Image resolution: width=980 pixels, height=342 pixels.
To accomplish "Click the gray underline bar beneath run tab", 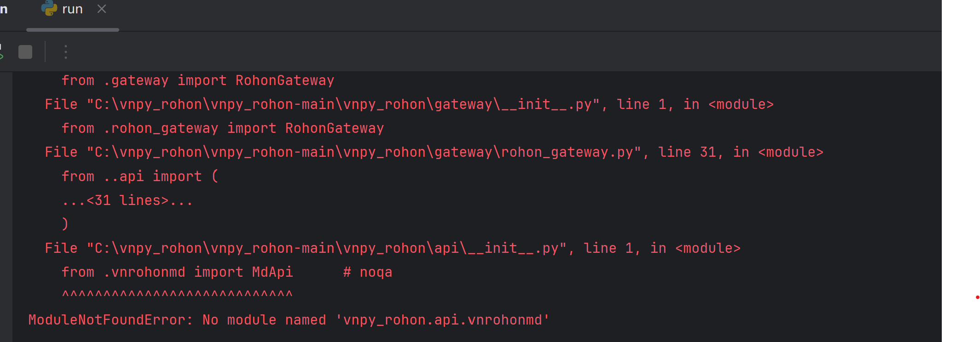I will point(73,30).
